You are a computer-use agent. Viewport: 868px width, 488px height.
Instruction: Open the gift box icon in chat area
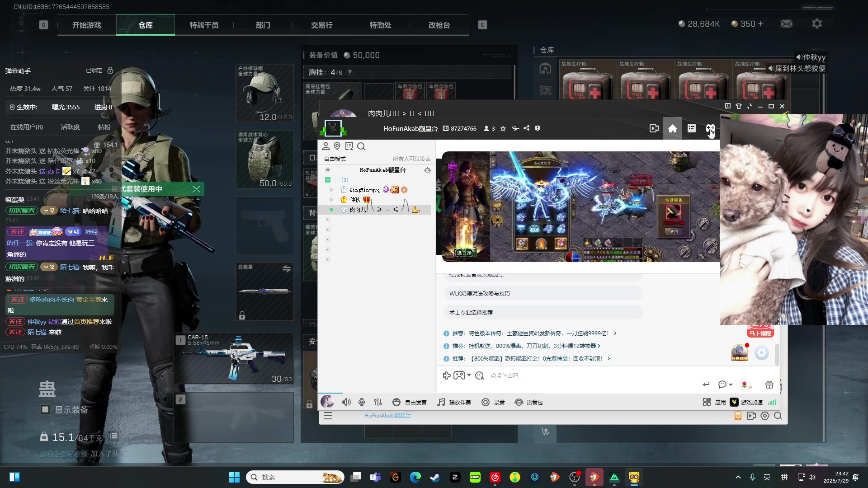[x=769, y=385]
